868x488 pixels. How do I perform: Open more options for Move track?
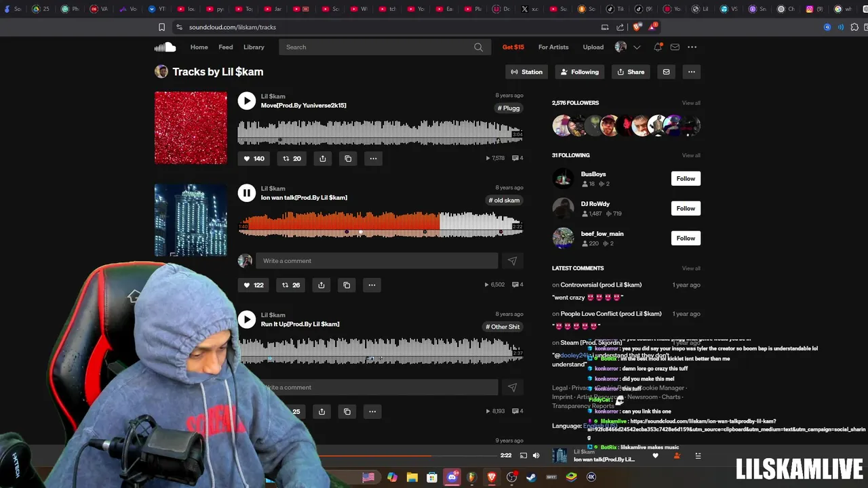click(x=373, y=159)
